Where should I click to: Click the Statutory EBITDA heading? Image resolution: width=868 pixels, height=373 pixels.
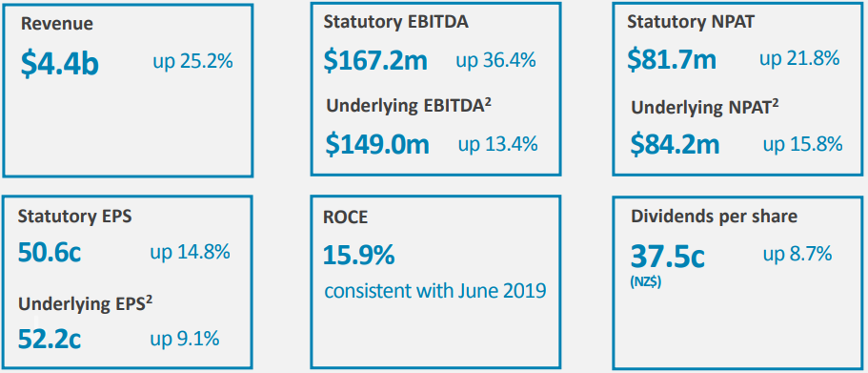395,22
